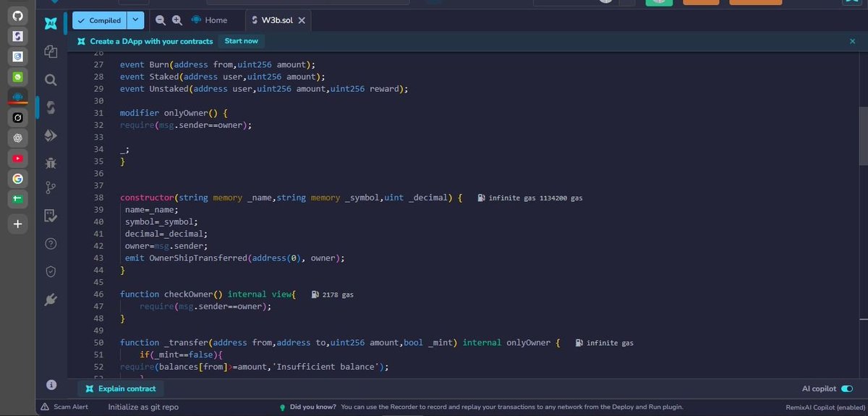
Task: Open the Git source control panel
Action: [x=51, y=188]
